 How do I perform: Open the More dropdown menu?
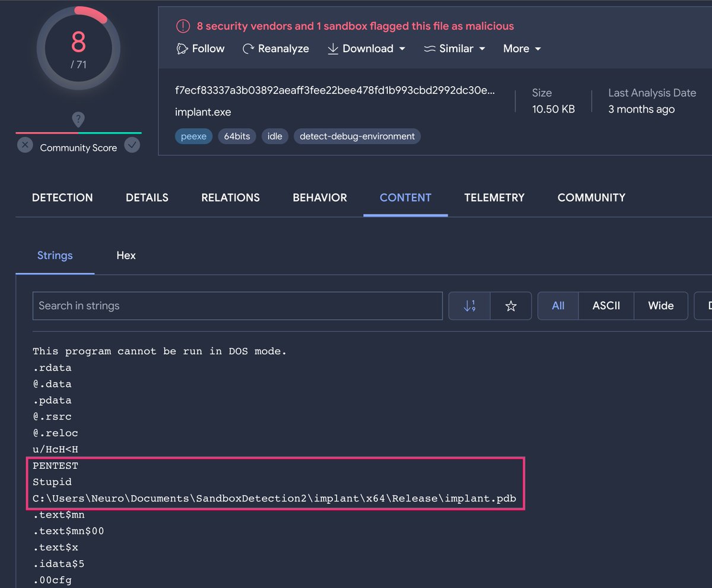click(522, 49)
